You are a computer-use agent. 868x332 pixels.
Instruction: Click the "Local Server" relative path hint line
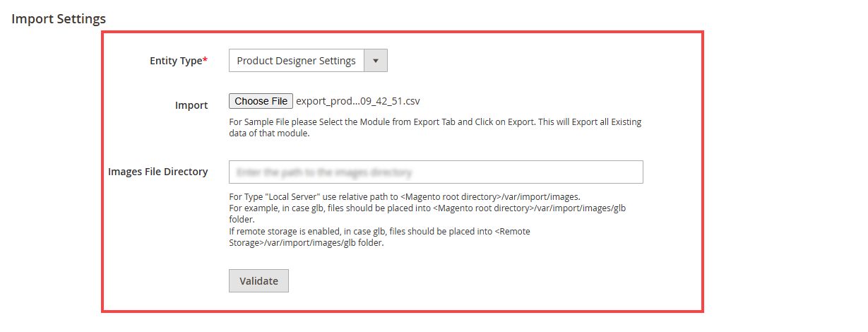tap(404, 196)
